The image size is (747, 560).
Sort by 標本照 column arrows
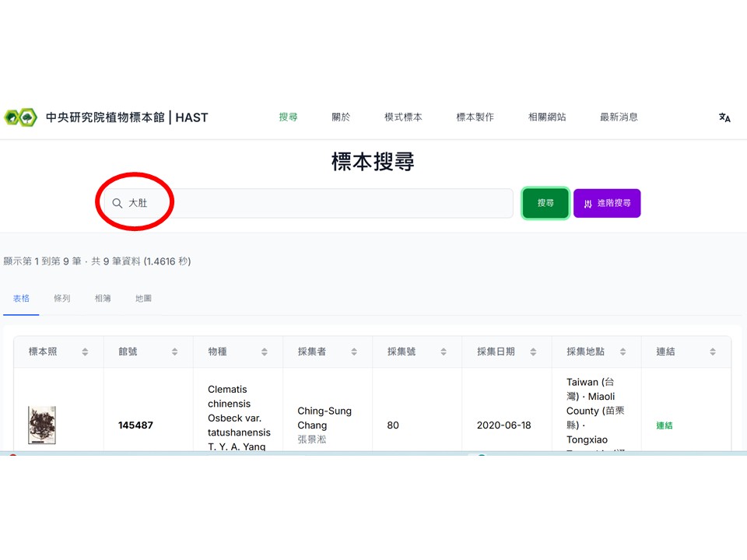[x=85, y=352]
